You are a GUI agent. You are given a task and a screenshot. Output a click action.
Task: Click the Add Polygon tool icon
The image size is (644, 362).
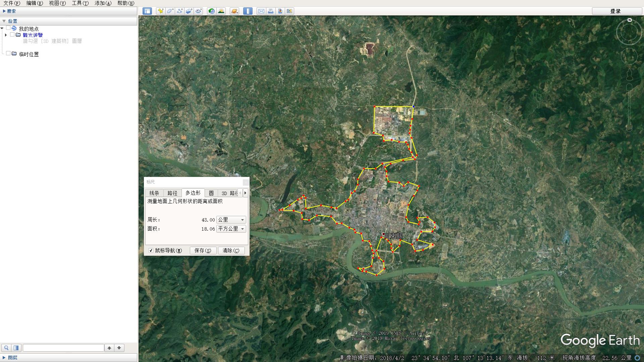click(x=170, y=11)
